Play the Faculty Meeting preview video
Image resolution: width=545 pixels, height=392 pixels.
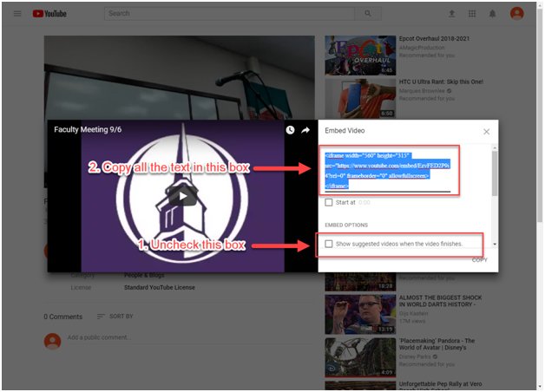[183, 197]
